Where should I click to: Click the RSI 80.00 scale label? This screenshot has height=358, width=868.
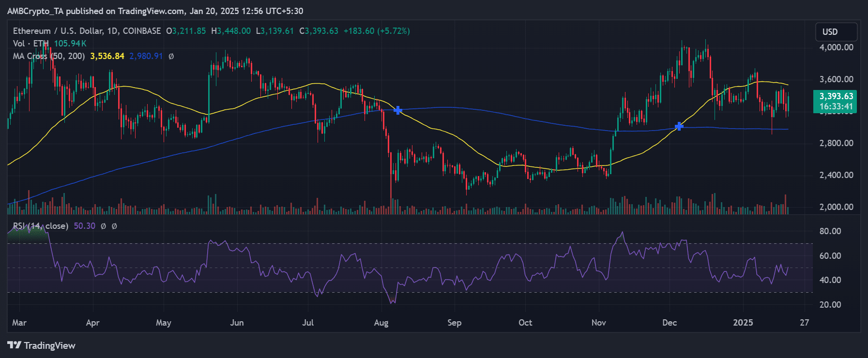tap(830, 231)
